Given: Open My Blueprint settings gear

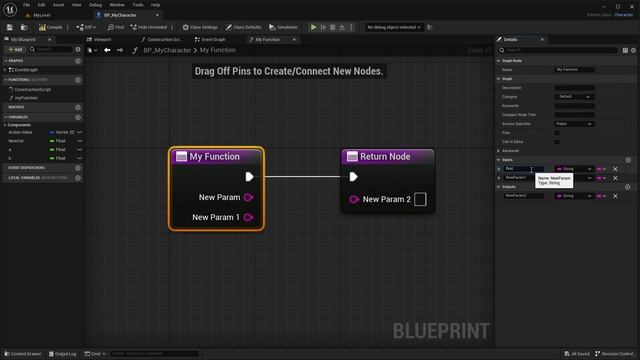Looking at the screenshot, I should point(78,49).
